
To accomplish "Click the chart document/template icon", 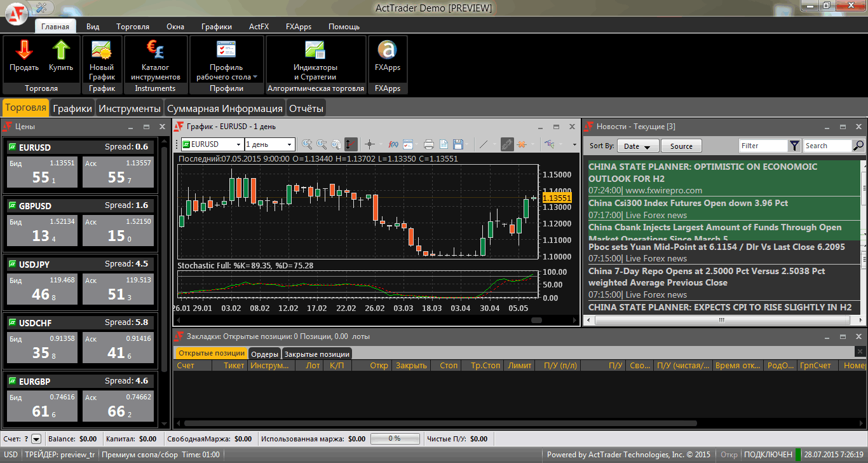I will pyautogui.click(x=444, y=144).
